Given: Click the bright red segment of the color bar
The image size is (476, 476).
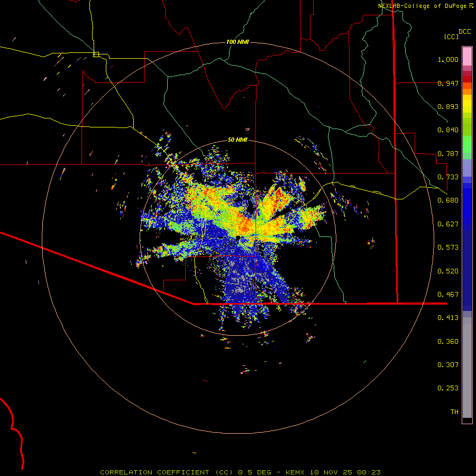Looking at the screenshot, I should click(467, 79).
